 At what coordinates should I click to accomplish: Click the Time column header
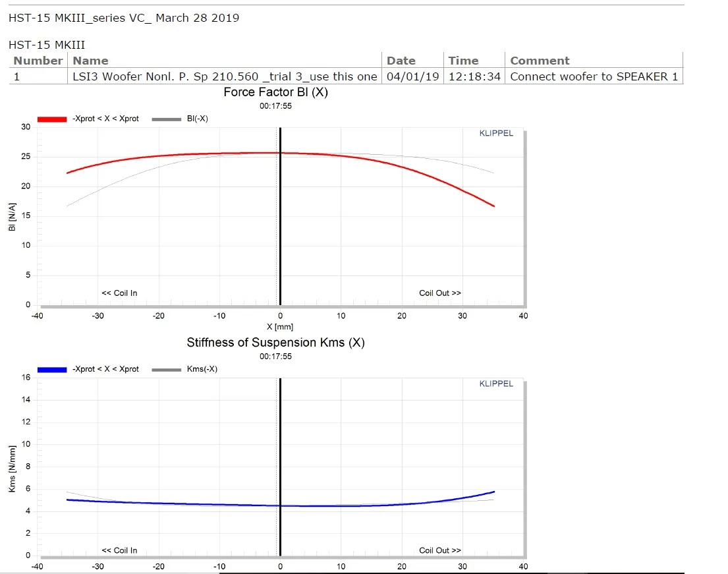(463, 61)
